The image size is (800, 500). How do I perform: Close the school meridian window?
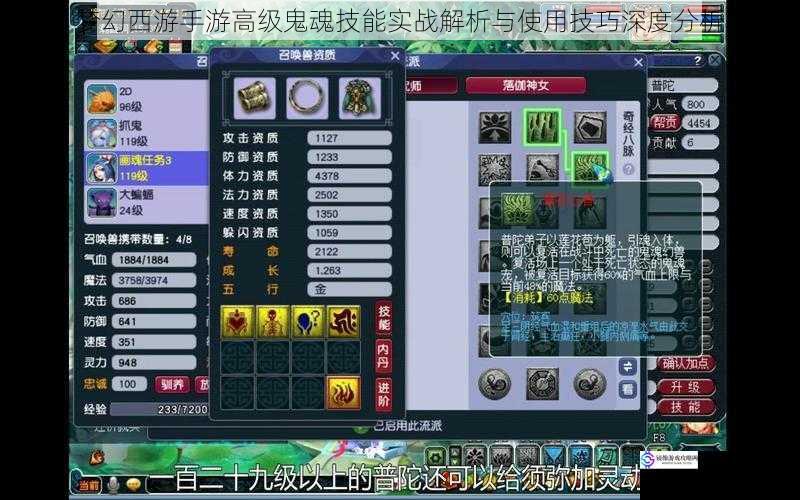[638, 62]
